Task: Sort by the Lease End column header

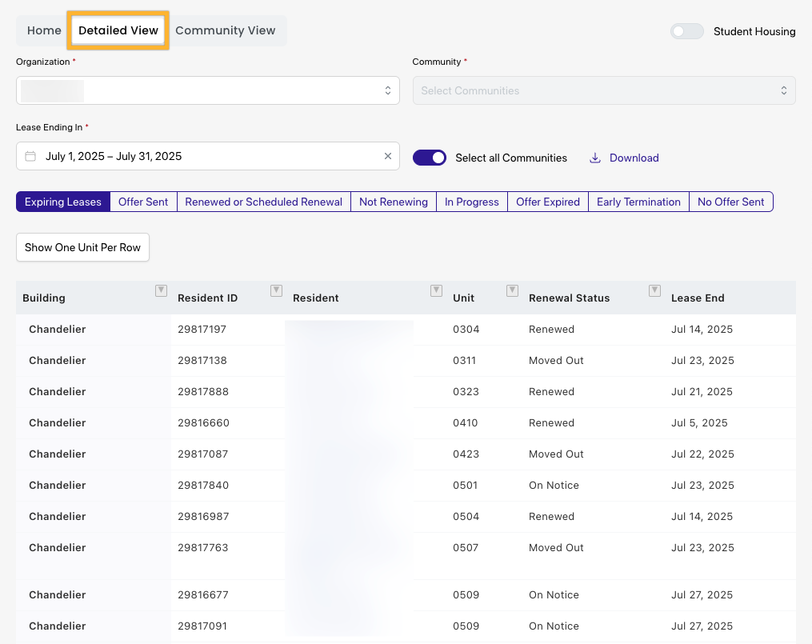Action: [698, 298]
